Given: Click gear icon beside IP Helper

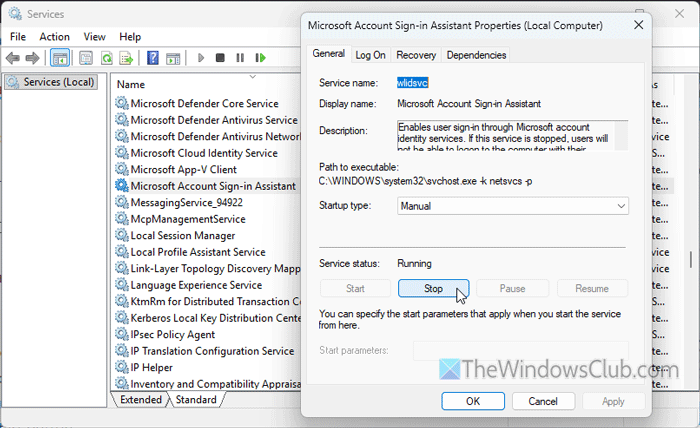Looking at the screenshot, I should click(x=122, y=367).
